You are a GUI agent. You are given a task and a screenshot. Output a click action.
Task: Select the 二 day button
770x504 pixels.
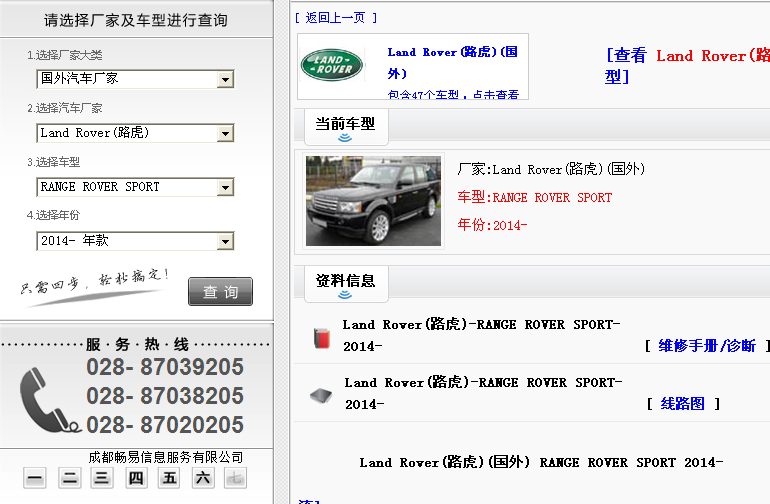pyautogui.click(x=70, y=478)
